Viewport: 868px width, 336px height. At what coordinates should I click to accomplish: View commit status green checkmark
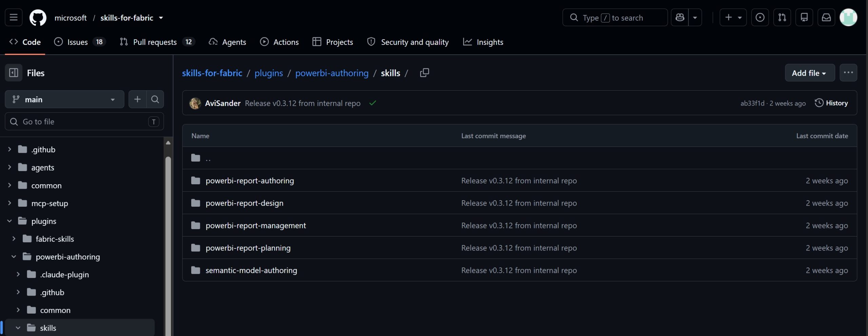[373, 103]
